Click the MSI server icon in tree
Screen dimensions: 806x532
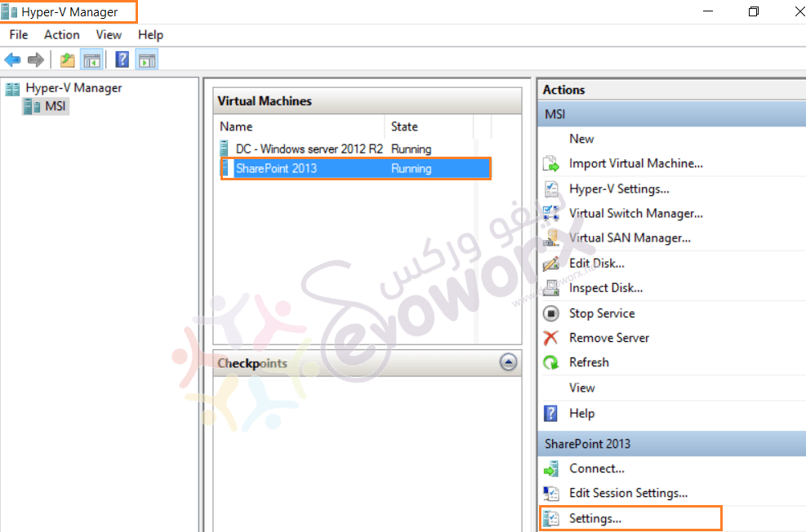[32, 107]
